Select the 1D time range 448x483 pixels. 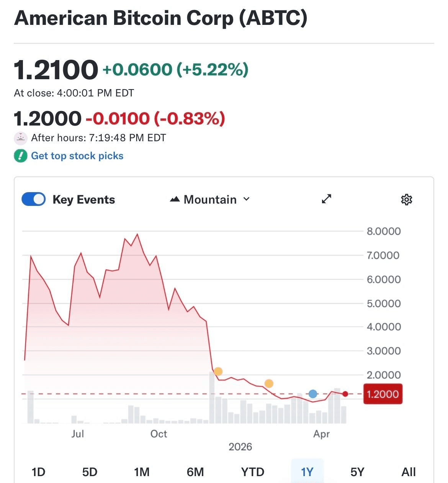(38, 472)
